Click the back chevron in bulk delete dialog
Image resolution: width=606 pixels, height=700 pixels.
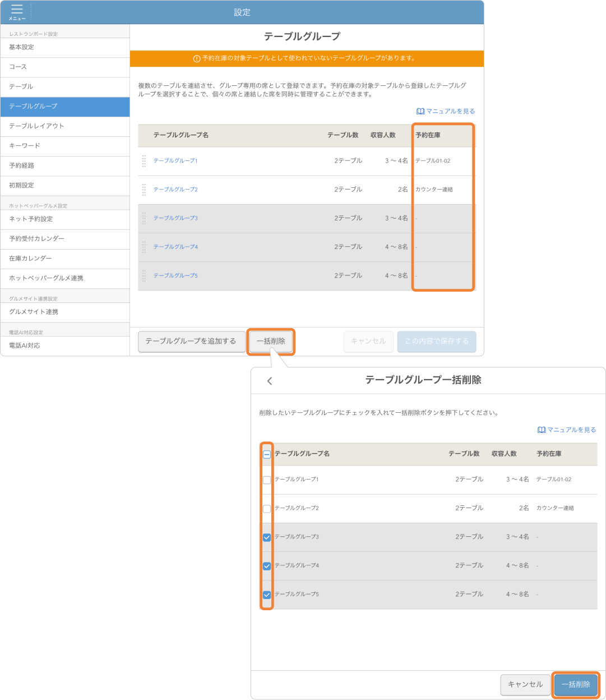270,381
